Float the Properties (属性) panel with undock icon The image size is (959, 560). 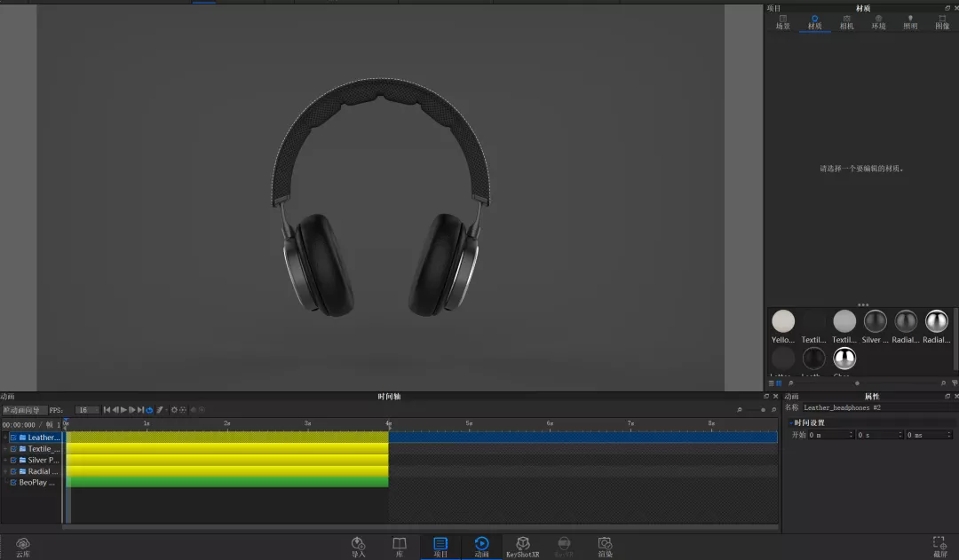947,396
